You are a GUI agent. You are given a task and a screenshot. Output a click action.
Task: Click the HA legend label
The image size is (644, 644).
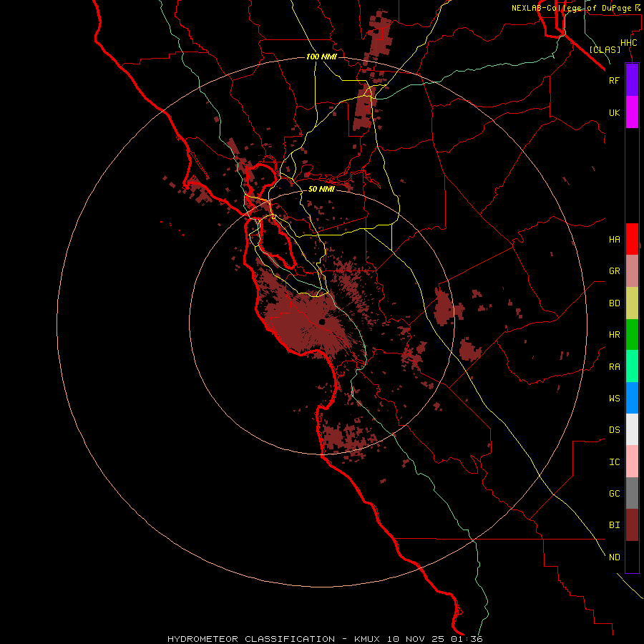point(614,240)
